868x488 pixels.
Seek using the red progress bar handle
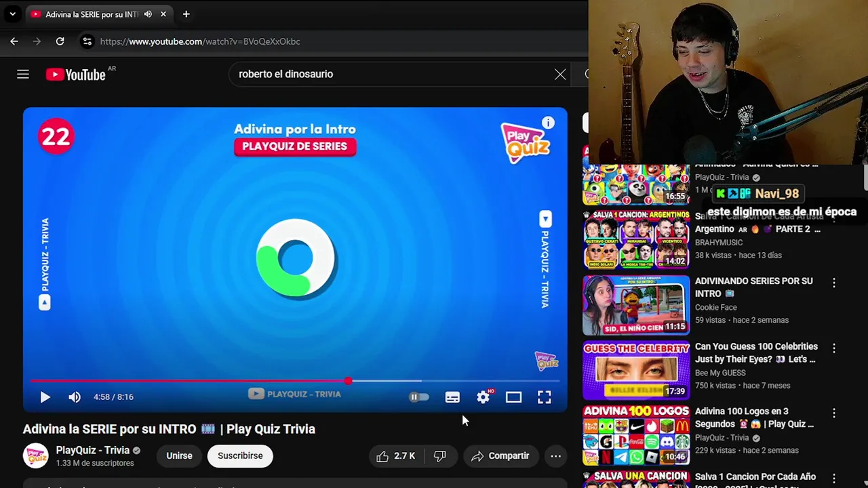pos(348,381)
